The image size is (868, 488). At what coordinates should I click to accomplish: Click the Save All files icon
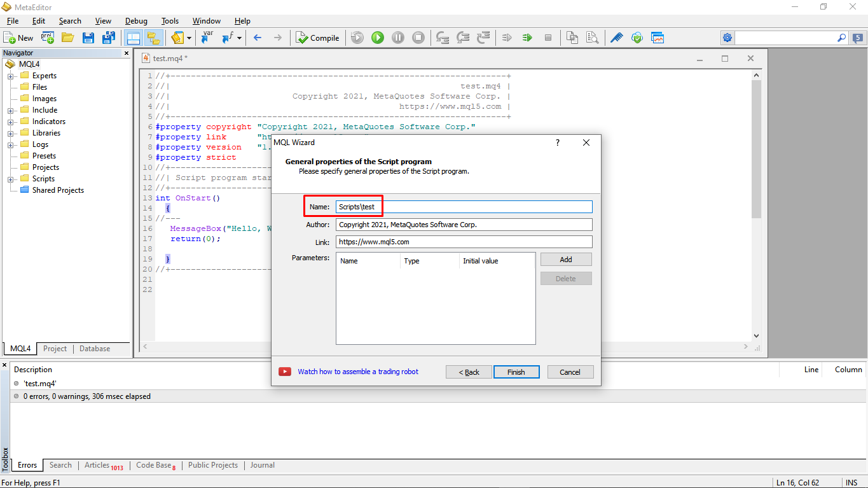click(109, 38)
